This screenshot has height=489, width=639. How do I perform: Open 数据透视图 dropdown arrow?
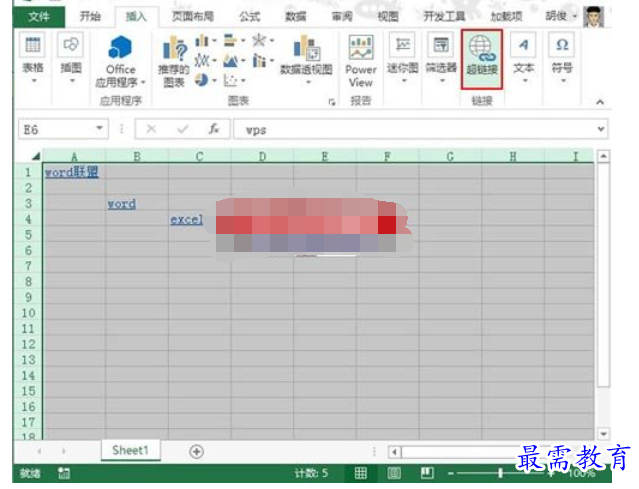(308, 82)
